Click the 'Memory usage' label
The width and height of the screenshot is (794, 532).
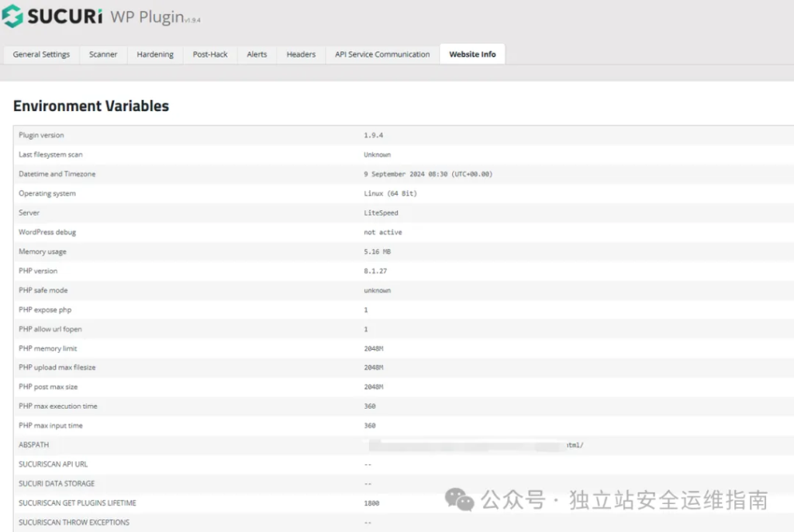pyautogui.click(x=43, y=252)
